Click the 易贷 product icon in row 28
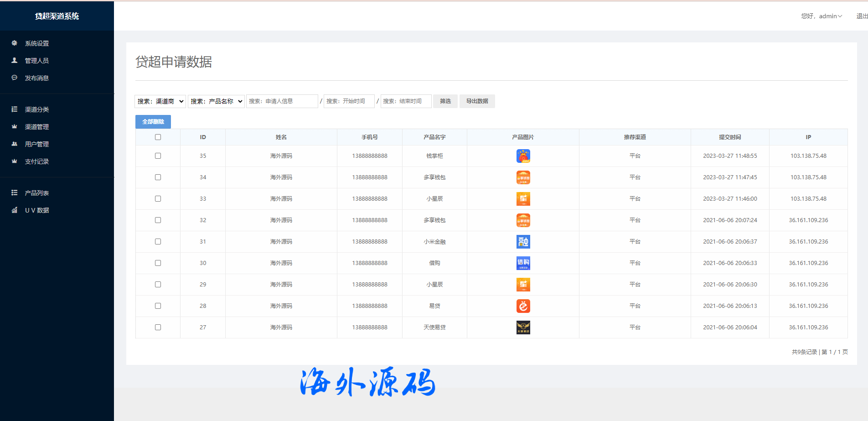Screen dimensions: 868x421 click(x=523, y=306)
